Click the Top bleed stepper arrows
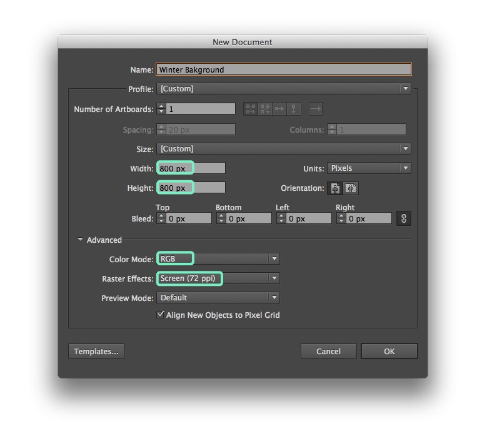Image resolution: width=482 pixels, height=448 pixels. click(161, 218)
